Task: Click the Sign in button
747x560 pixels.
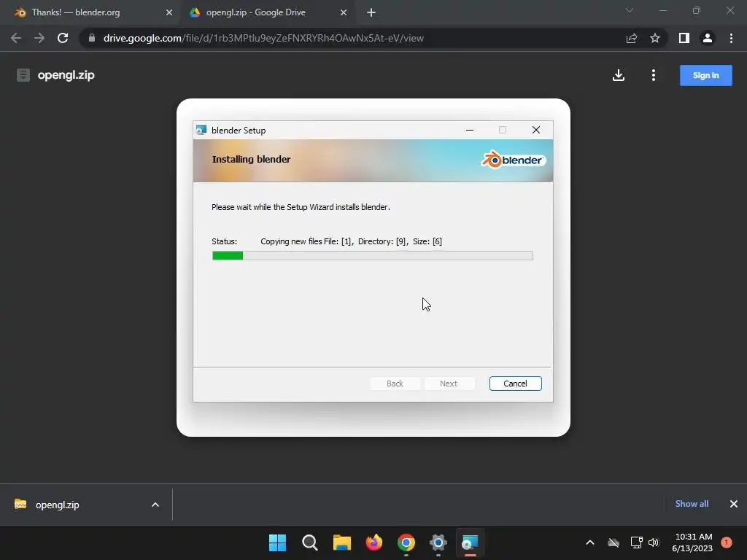Action: [x=705, y=75]
